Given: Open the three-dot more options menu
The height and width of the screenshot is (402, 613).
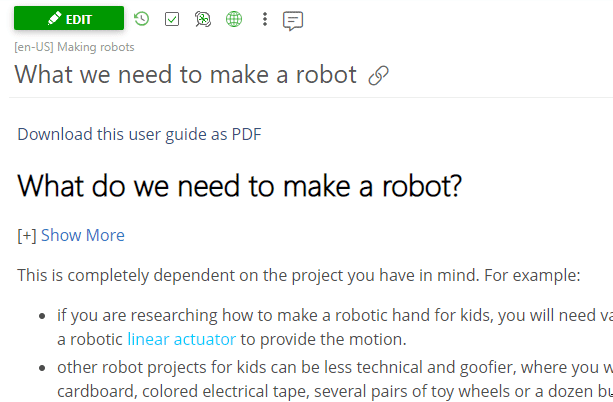Looking at the screenshot, I should click(264, 19).
